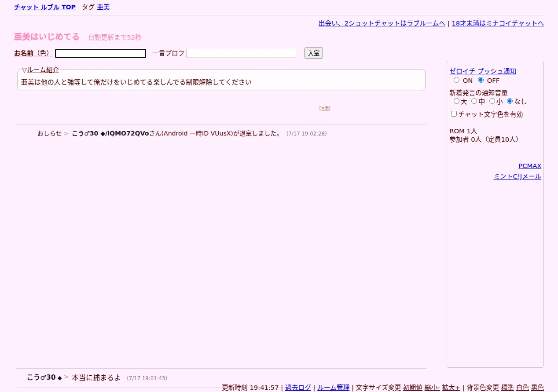
Task: Focus the お名前 name input field
Action: pos(100,53)
